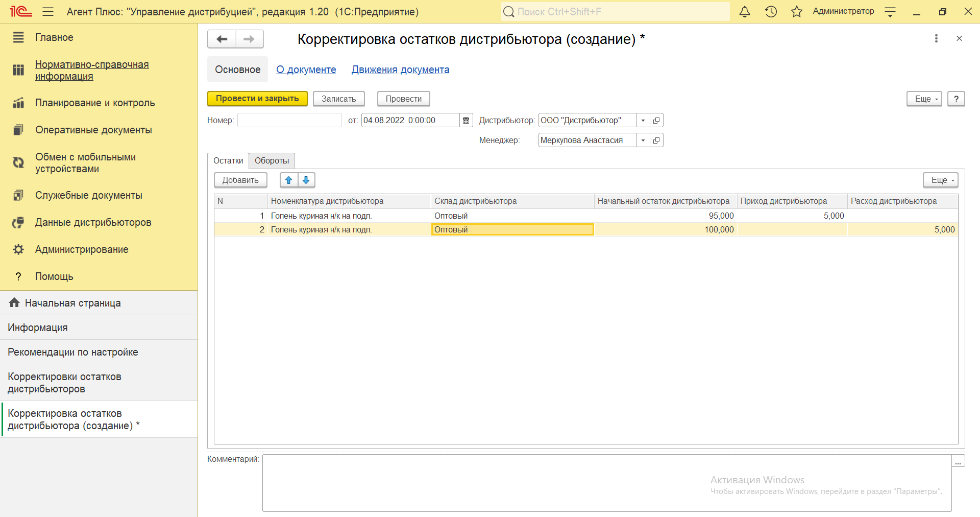
Task: Click the Дистрибьютор field ООО "Дистрибьютор"
Action: pos(587,120)
